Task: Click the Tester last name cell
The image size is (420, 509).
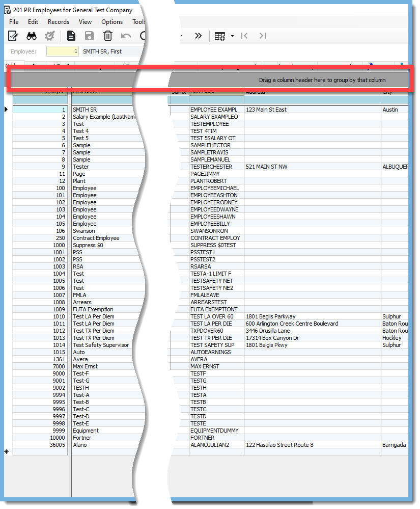Action: pos(108,167)
